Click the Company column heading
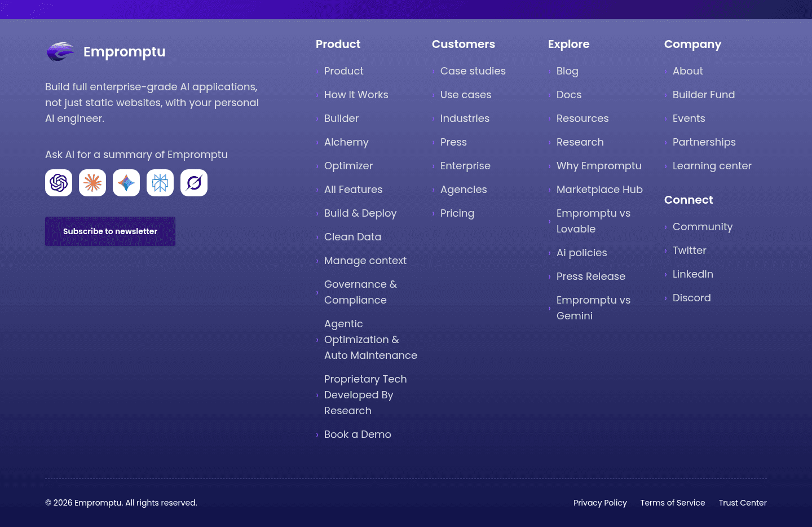Screen dimensions: 812x527 tap(692, 44)
